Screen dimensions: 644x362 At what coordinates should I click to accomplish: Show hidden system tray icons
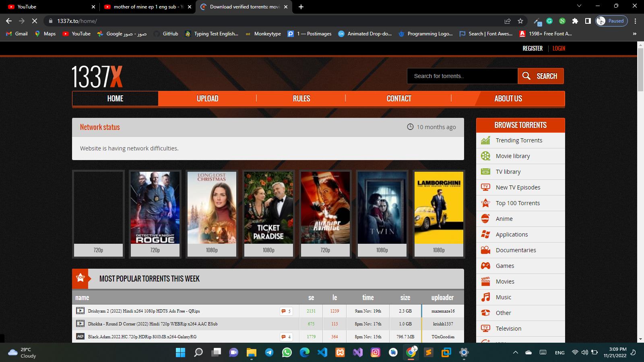(515, 353)
